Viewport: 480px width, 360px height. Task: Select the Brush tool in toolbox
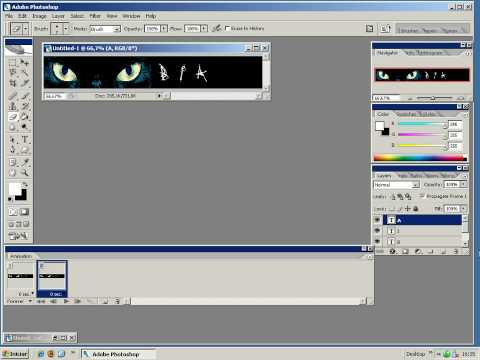tap(24, 96)
